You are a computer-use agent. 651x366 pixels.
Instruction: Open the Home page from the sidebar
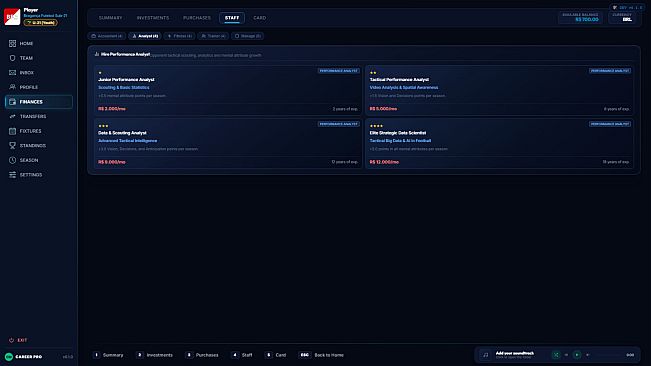tap(39, 44)
